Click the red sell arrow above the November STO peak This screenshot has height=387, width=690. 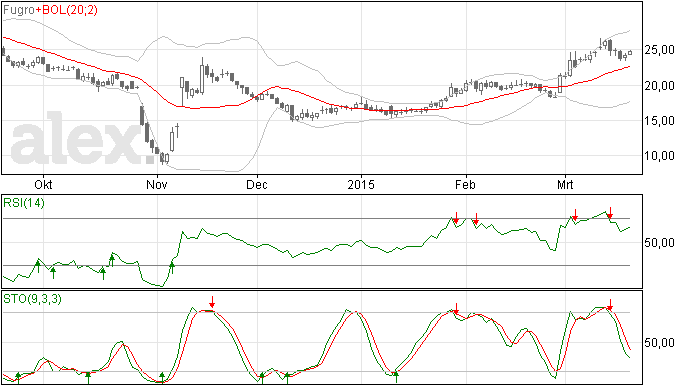pyautogui.click(x=212, y=302)
